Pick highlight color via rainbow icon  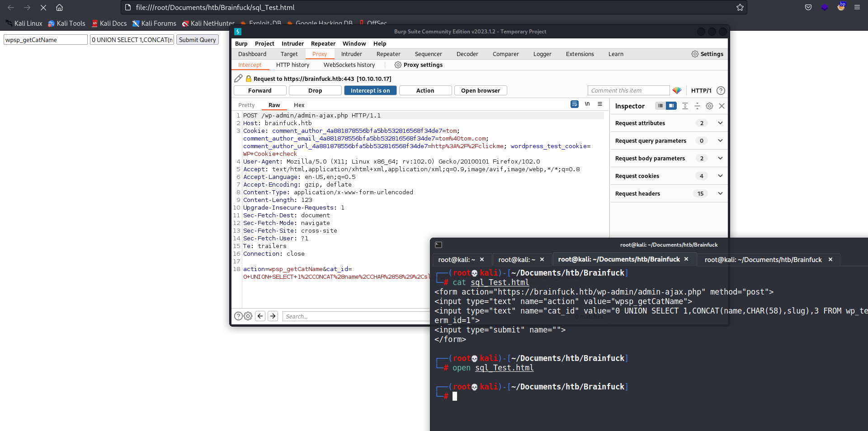click(x=677, y=90)
